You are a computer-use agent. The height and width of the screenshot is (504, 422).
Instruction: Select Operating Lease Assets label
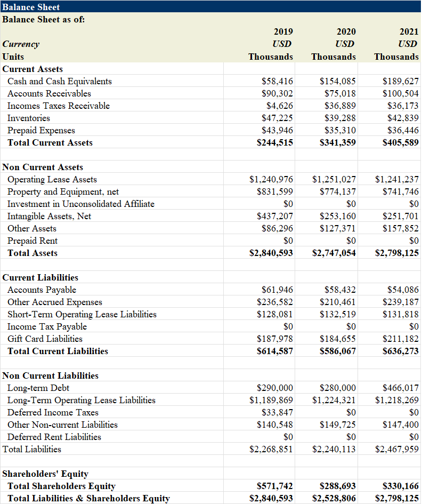(52, 179)
